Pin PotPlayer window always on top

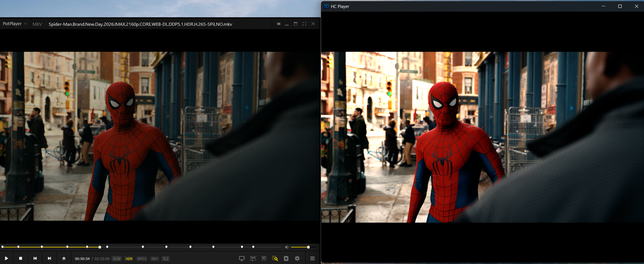pyautogui.click(x=278, y=24)
